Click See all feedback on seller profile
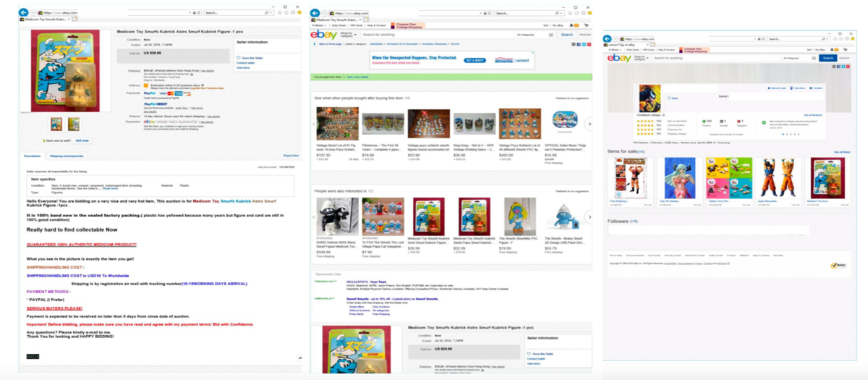The image size is (868, 380). 812,114
